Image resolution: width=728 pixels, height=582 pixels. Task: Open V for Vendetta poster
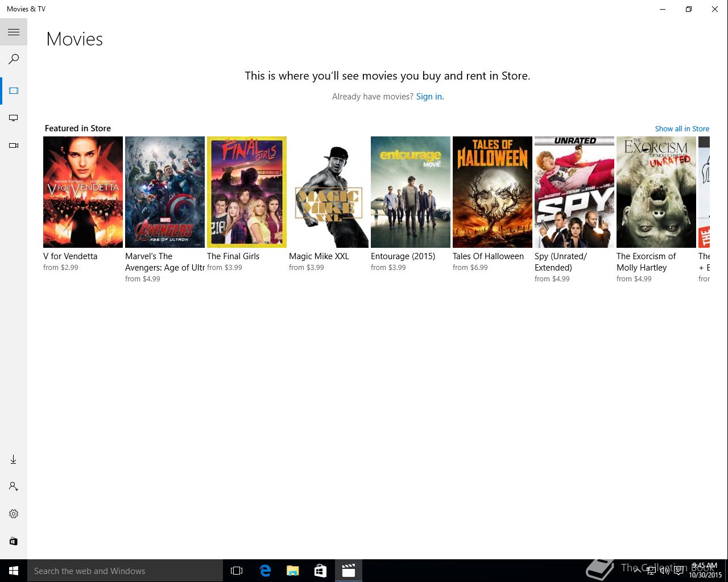[x=83, y=192]
